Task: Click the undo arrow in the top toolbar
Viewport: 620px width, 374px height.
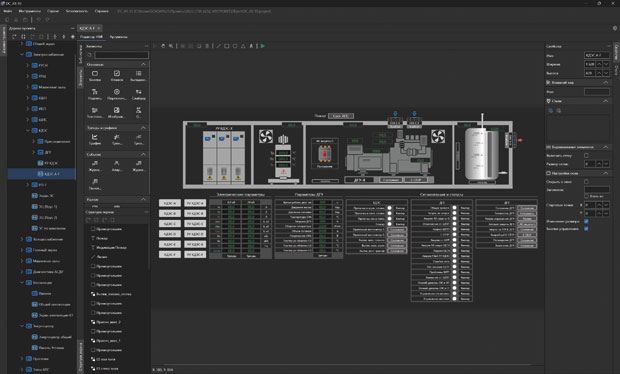Action: (38, 19)
